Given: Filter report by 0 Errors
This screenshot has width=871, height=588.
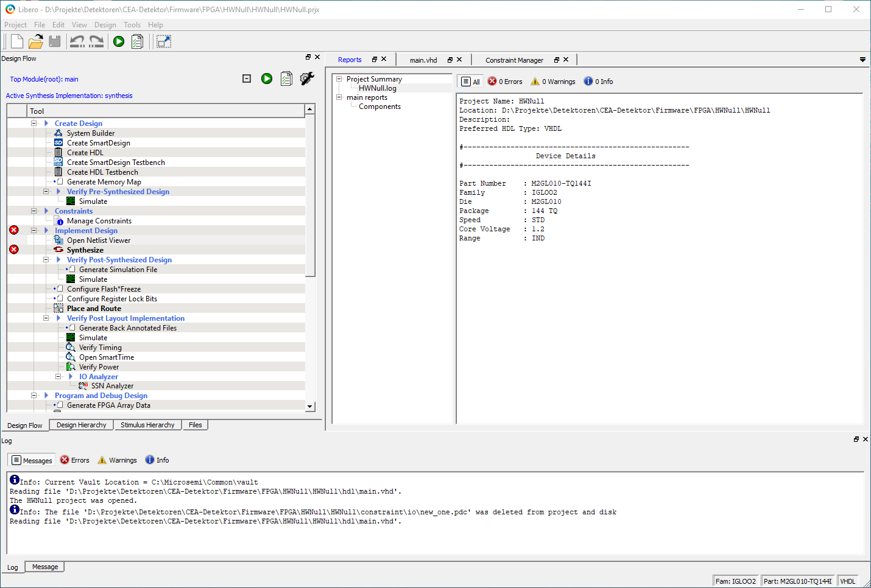Looking at the screenshot, I should tap(505, 82).
